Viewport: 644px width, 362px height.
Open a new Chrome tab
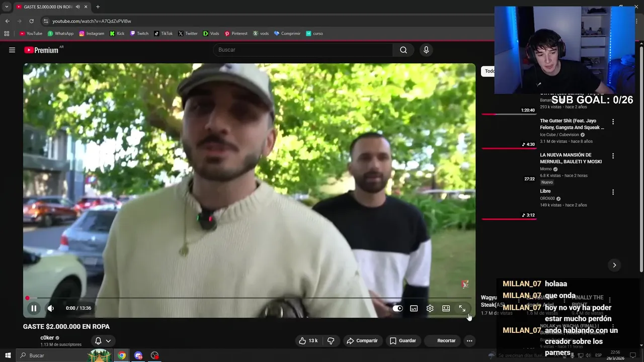[x=98, y=7]
